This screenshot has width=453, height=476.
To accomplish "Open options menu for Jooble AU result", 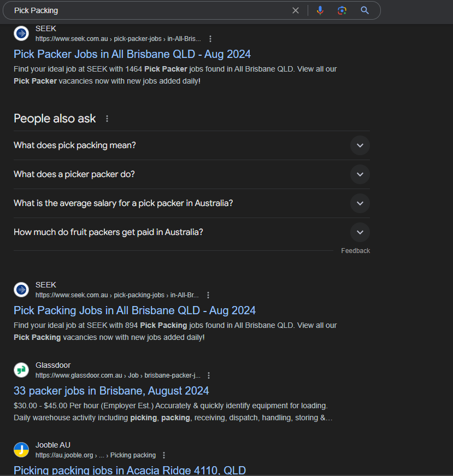I will [x=164, y=455].
